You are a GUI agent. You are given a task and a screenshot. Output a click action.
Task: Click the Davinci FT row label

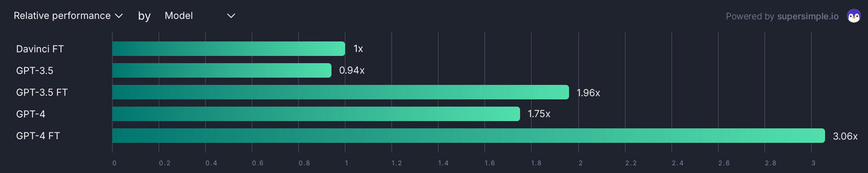tap(40, 49)
